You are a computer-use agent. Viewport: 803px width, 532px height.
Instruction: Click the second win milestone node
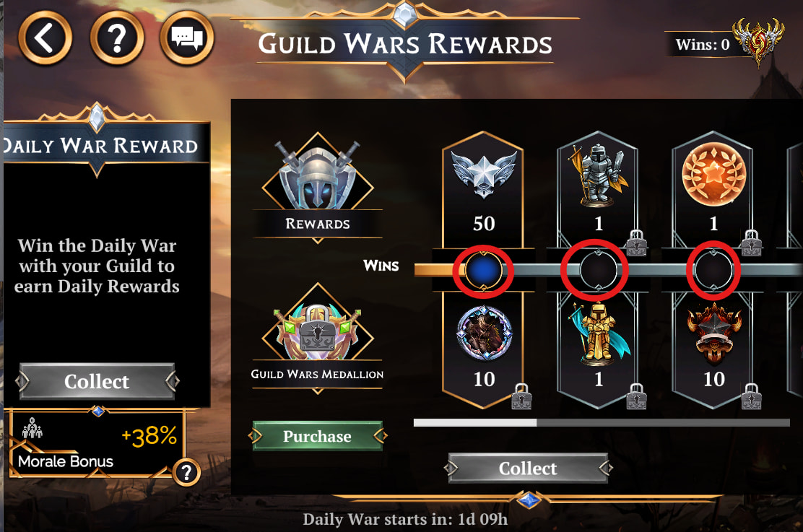598,270
